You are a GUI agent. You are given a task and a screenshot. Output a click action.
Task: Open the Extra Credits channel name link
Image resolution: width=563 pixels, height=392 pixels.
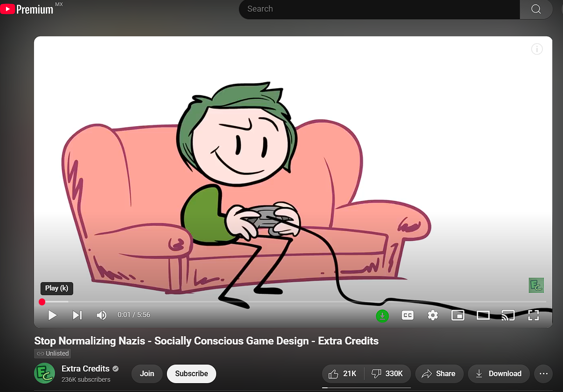pyautogui.click(x=85, y=368)
